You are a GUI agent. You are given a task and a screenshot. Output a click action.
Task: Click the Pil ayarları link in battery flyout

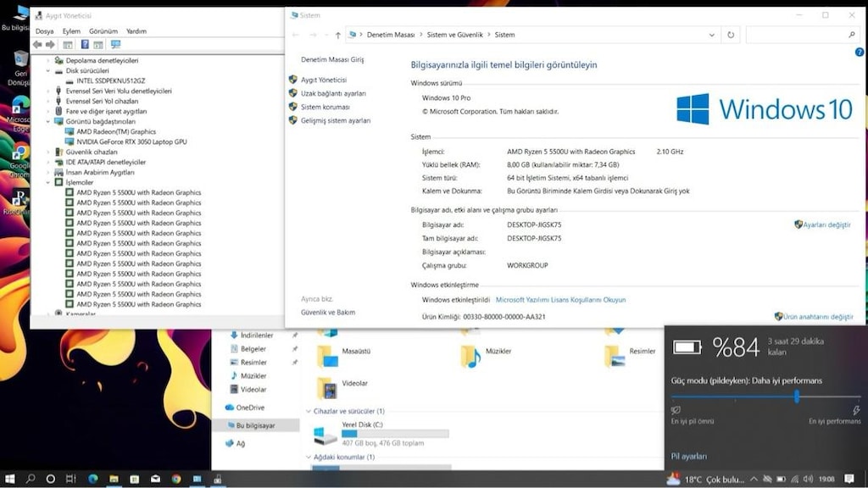(688, 457)
